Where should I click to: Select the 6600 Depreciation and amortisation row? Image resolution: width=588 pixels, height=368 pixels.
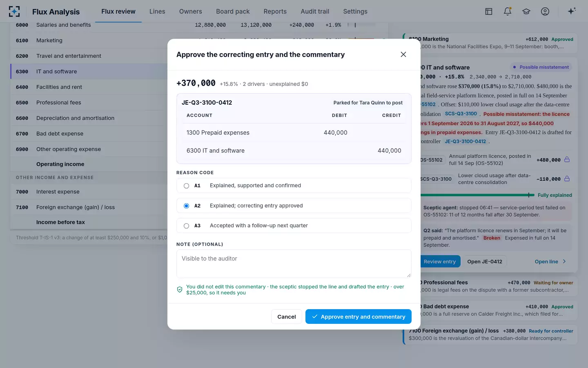89,118
